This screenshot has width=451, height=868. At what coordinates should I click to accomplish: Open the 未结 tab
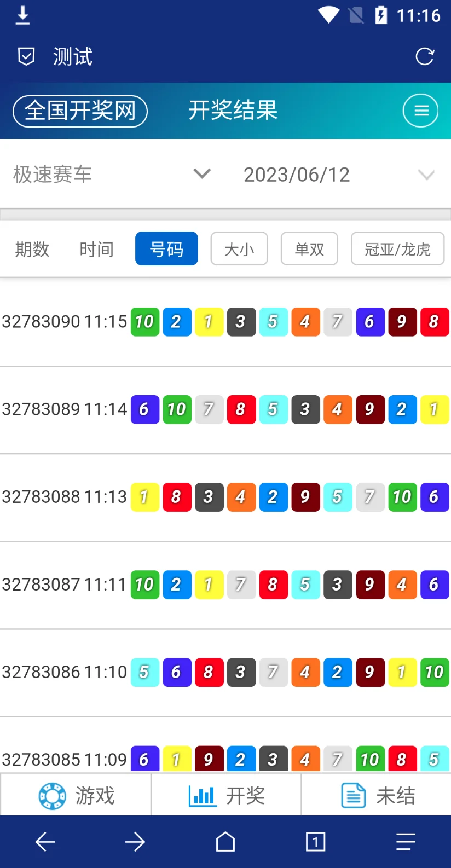point(377,795)
